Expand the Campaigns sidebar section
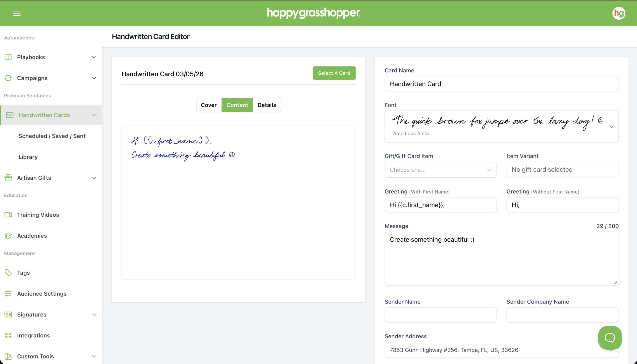This screenshot has width=637, height=364. [x=94, y=78]
